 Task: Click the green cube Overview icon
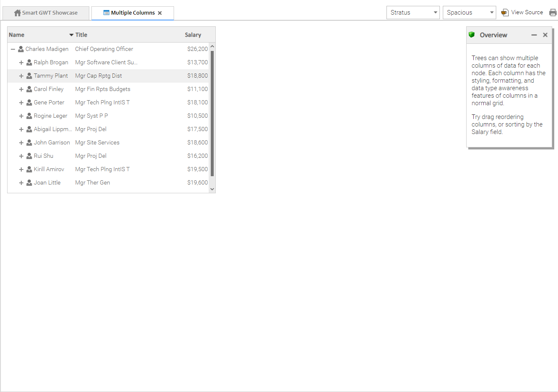[472, 35]
